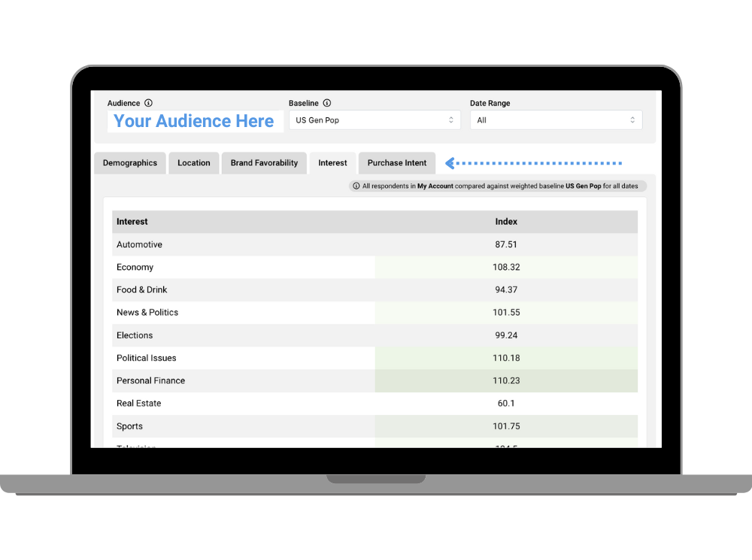
Task: Open the Location tab
Action: [x=193, y=162]
